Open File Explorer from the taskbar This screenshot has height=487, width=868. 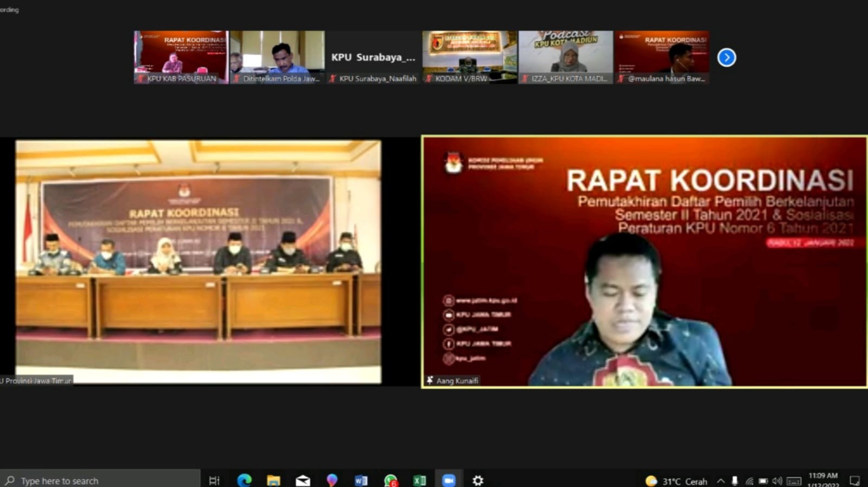(273, 480)
